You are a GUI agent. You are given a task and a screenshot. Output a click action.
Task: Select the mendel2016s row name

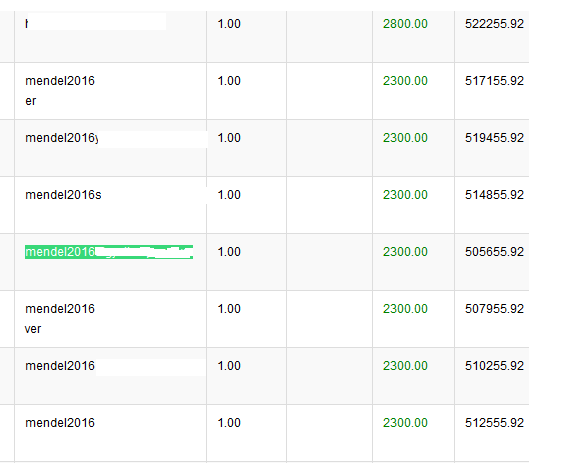click(63, 195)
